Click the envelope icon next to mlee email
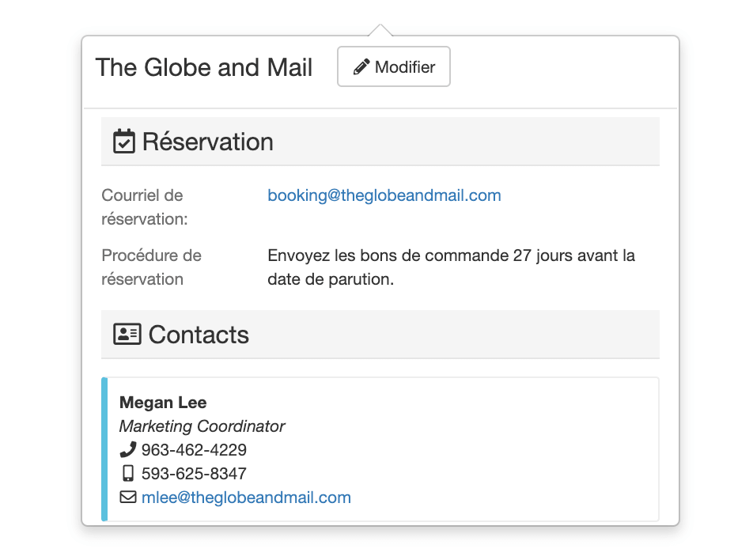 pyautogui.click(x=127, y=498)
